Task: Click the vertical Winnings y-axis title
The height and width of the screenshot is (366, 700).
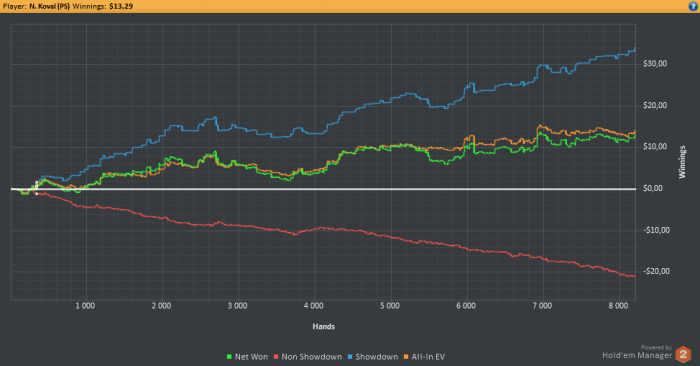Action: click(682, 162)
